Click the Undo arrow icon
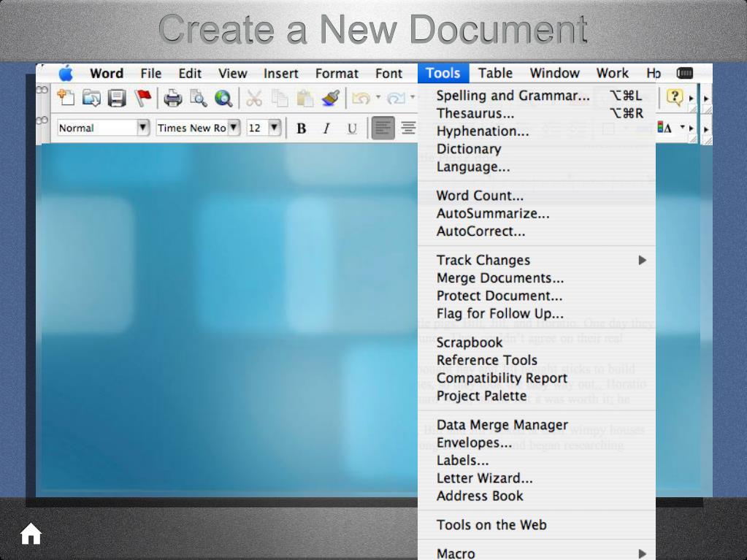Screen dimensions: 747x560 click(361, 98)
